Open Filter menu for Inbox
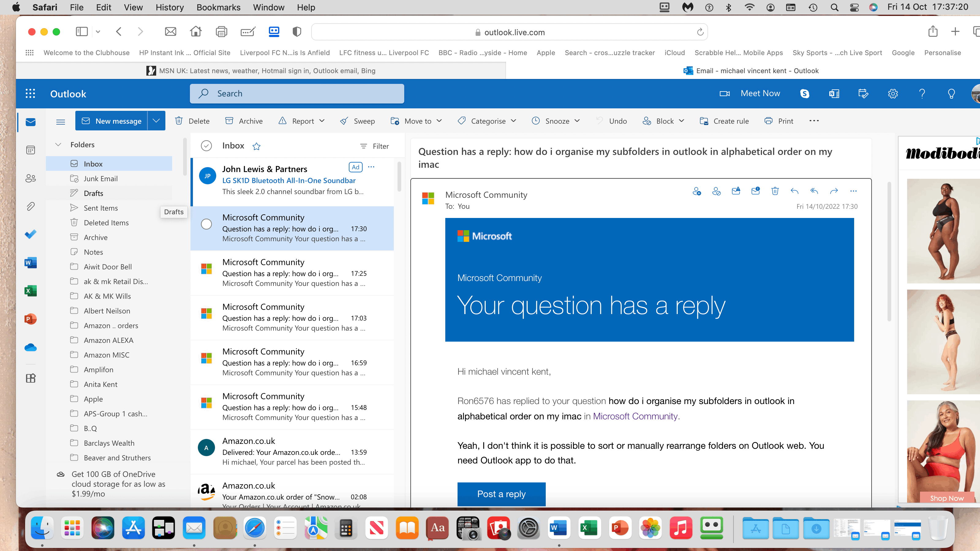The width and height of the screenshot is (980, 551). click(374, 146)
